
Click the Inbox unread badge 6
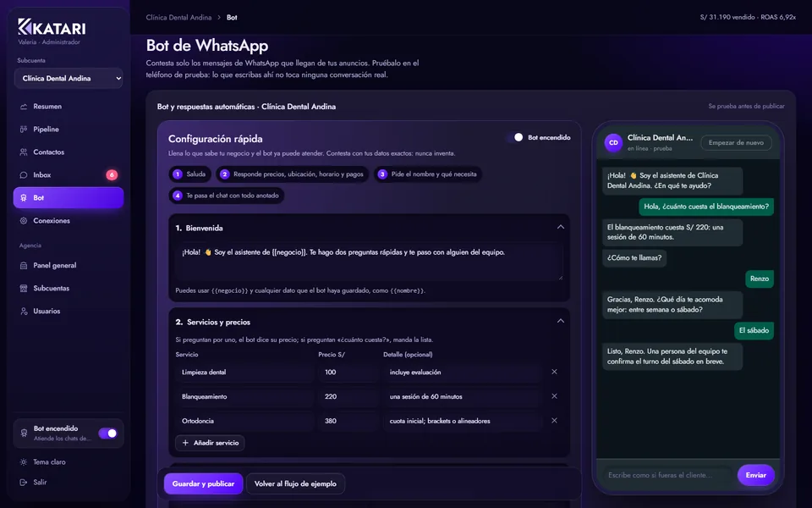tap(112, 175)
